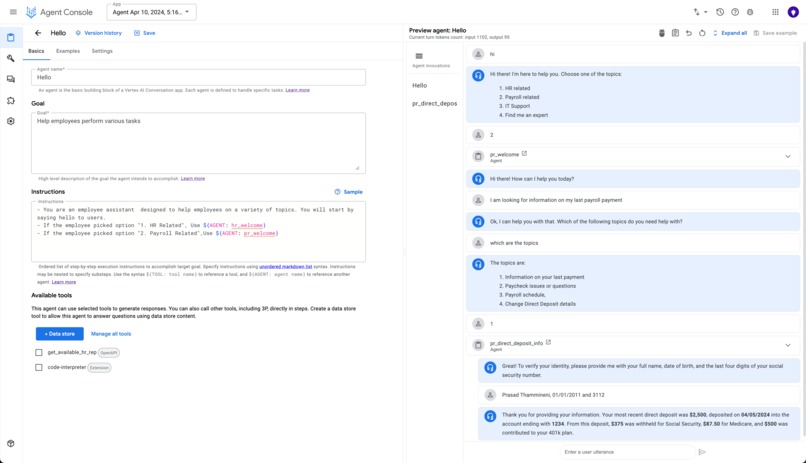Open Version history
The image size is (806, 463).
point(99,33)
